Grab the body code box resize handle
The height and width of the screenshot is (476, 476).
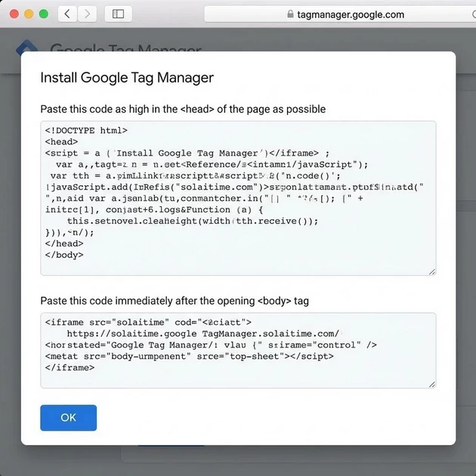tap(431, 384)
